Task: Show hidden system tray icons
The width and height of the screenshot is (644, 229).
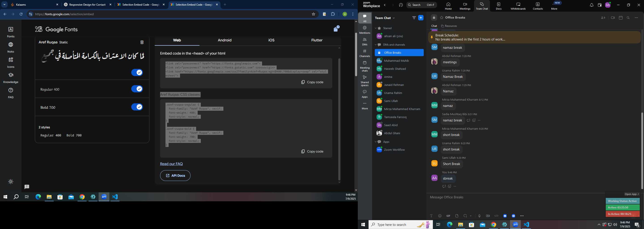Action: click(599, 225)
